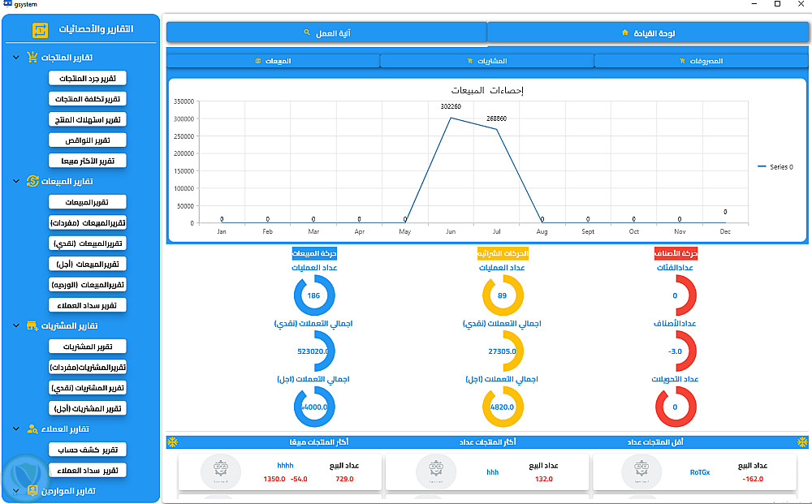The image size is (812, 504).
Task: Toggle the Series 0 chart legend entry
Action: (775, 166)
